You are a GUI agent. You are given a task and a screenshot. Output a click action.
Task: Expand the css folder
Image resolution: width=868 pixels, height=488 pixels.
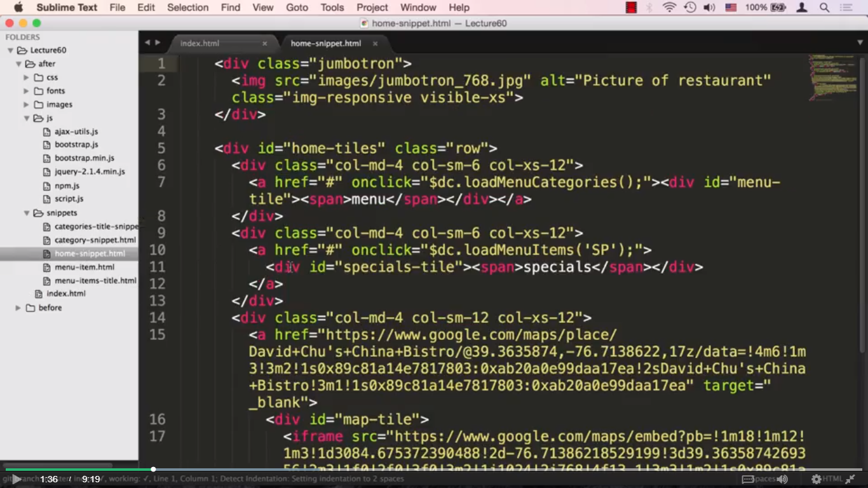(27, 78)
